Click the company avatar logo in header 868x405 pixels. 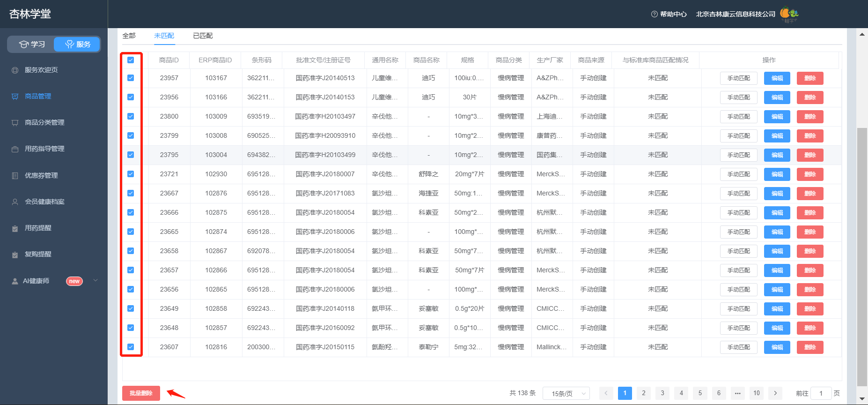(789, 14)
